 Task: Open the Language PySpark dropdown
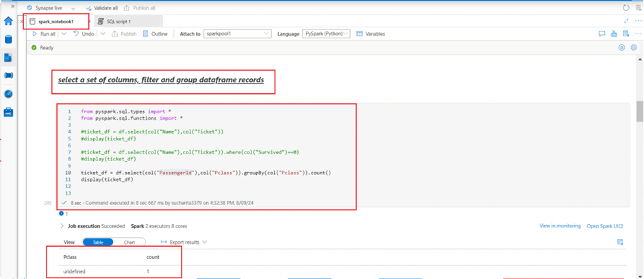pos(326,34)
